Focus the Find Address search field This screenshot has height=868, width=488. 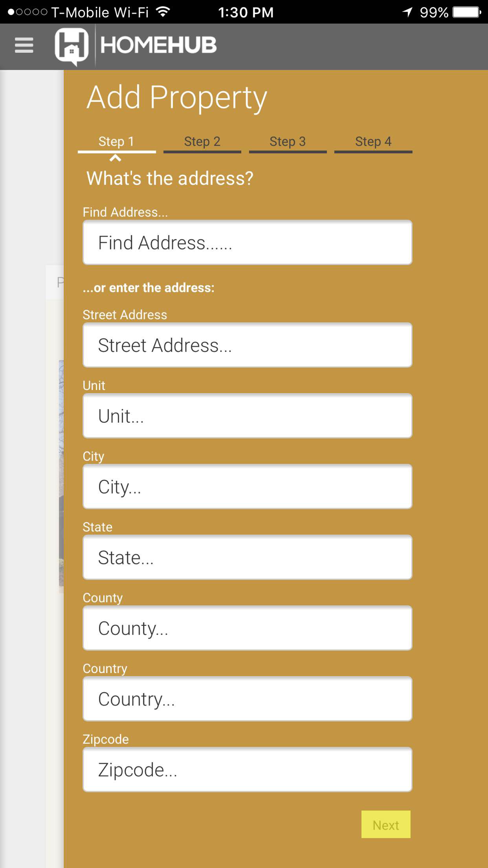point(247,243)
